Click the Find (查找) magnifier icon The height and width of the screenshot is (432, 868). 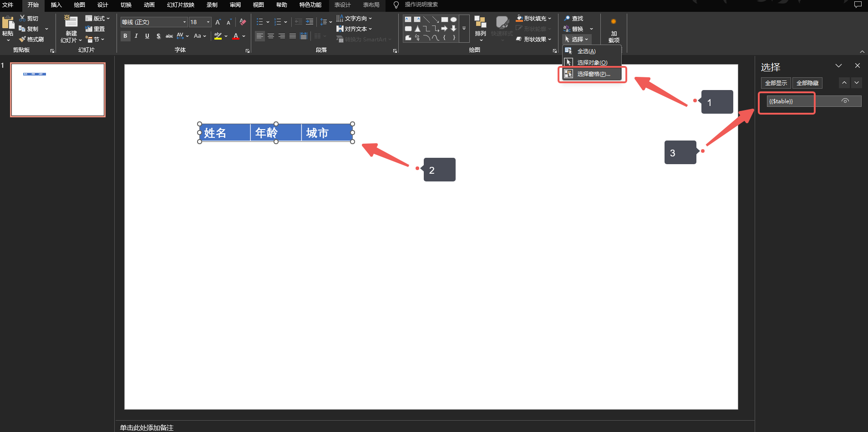pyautogui.click(x=567, y=18)
